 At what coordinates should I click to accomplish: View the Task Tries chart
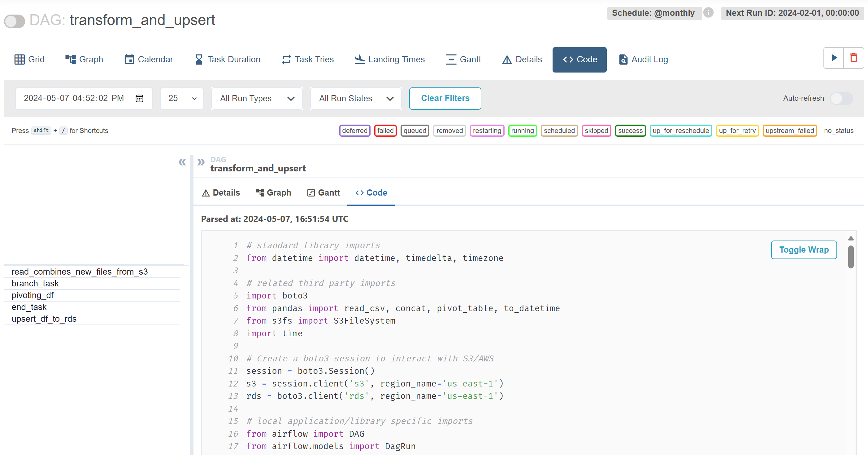tap(307, 60)
